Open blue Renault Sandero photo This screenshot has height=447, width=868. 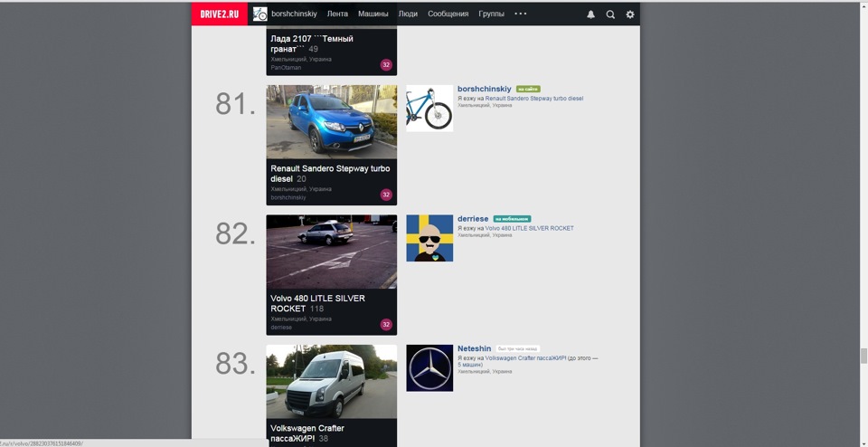point(332,122)
